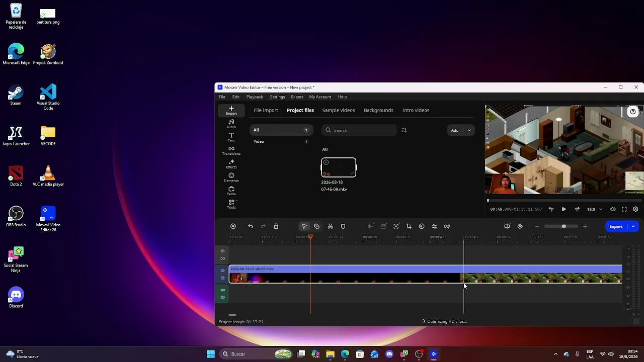Viewport: 644px width, 362px height.
Task: Open the 16:9 aspect ratio dropdown
Action: click(594, 209)
